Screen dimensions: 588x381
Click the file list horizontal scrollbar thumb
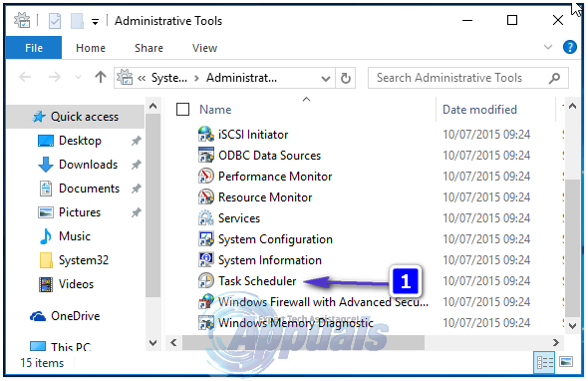[x=303, y=342]
